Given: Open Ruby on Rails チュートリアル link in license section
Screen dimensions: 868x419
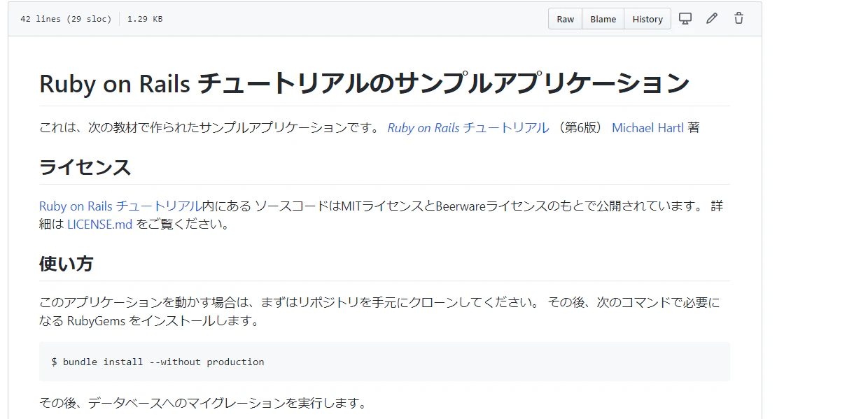Looking at the screenshot, I should tap(120, 206).
